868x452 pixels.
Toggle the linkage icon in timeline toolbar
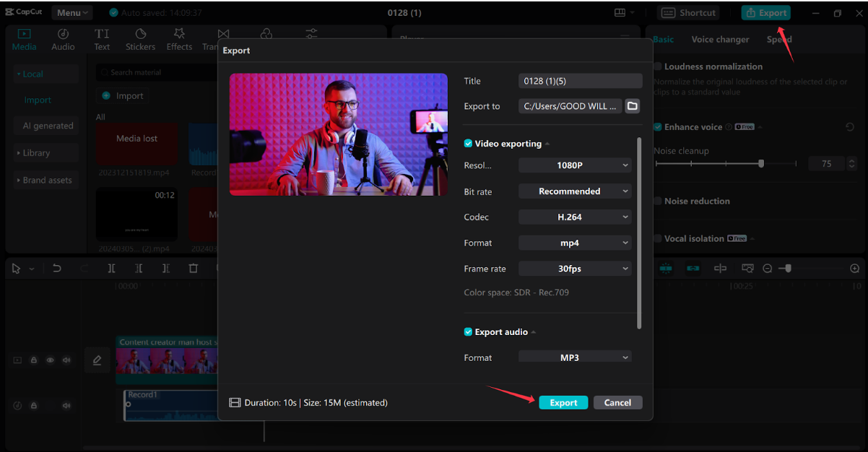[x=693, y=269]
